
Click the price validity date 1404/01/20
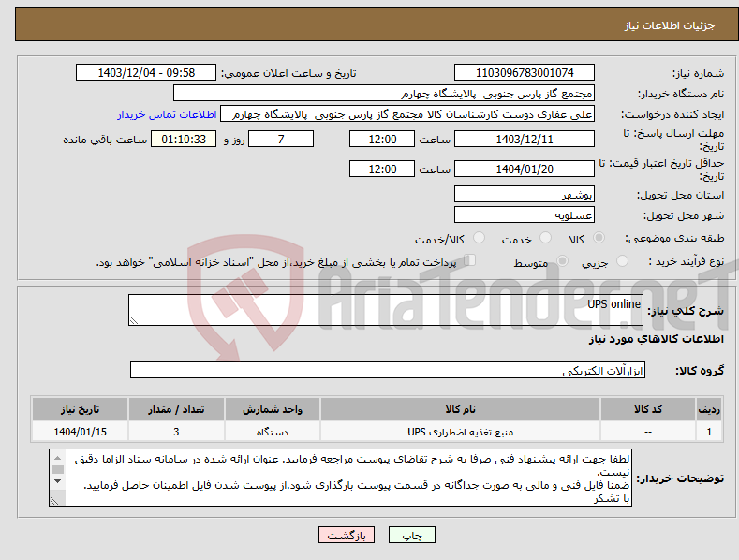pos(525,169)
